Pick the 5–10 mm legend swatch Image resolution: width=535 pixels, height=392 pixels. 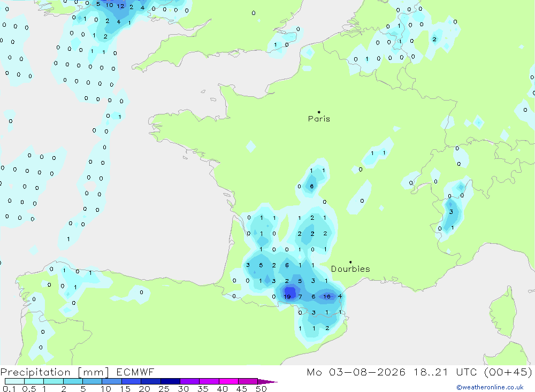click(x=92, y=381)
